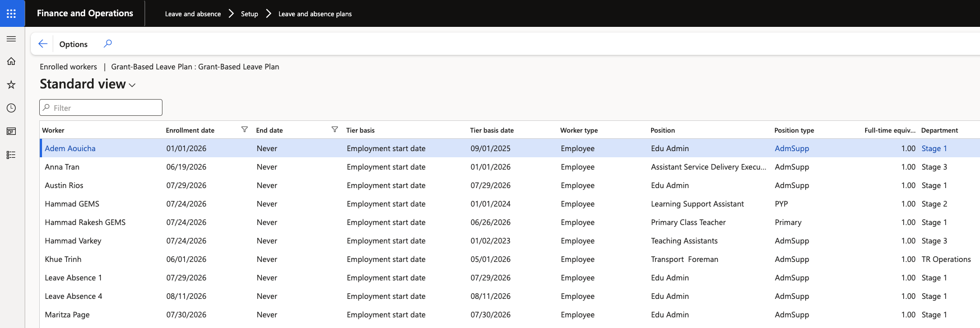Open the Options menu
This screenshot has height=328, width=980.
tap(73, 44)
